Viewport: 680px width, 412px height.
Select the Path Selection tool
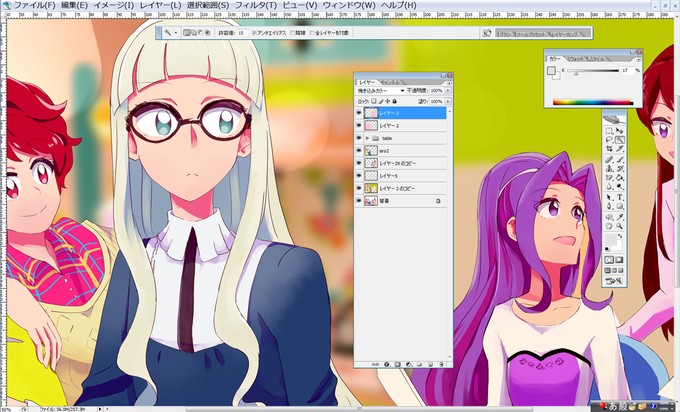609,198
